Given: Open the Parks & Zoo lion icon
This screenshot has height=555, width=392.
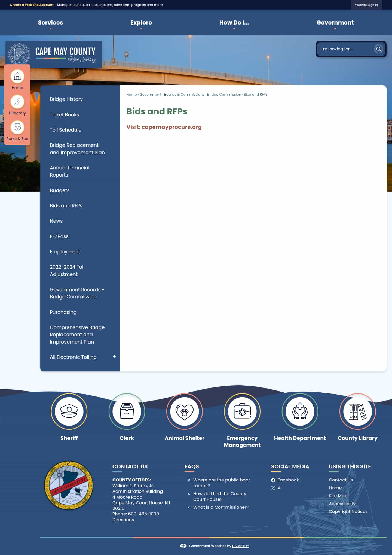Looking at the screenshot, I should pos(17,127).
